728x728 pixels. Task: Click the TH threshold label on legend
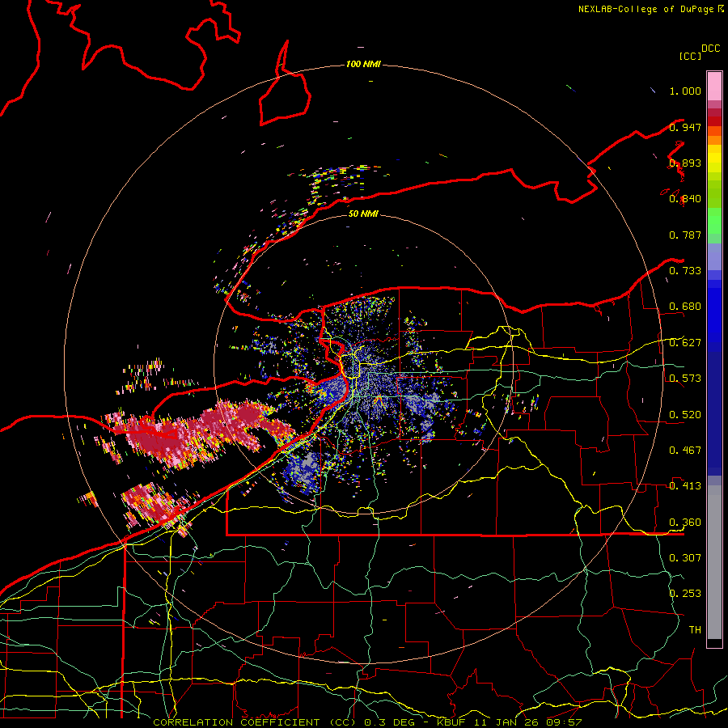click(695, 629)
